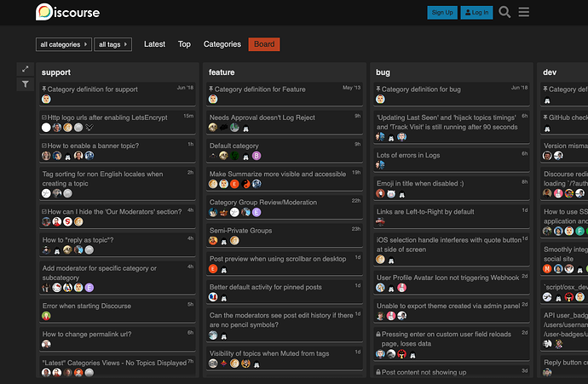Open Semi-Private Groups topic
This screenshot has height=384, width=588.
pos(241,231)
